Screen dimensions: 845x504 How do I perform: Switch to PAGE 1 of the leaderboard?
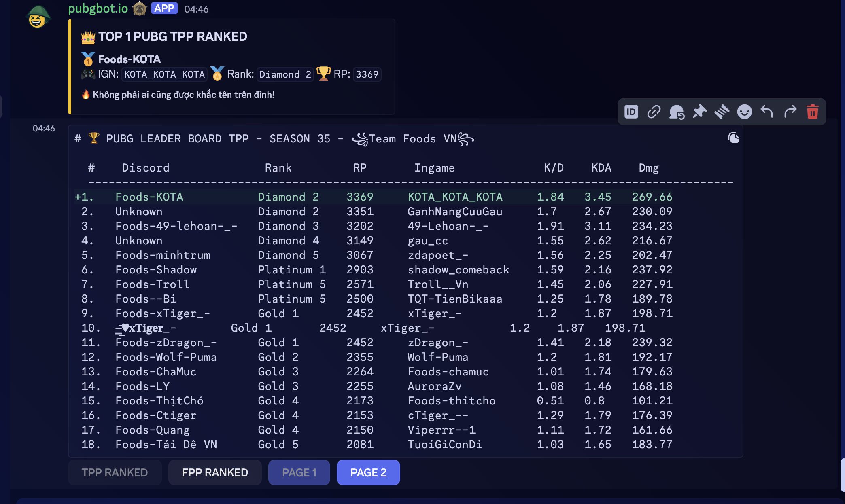coord(299,472)
